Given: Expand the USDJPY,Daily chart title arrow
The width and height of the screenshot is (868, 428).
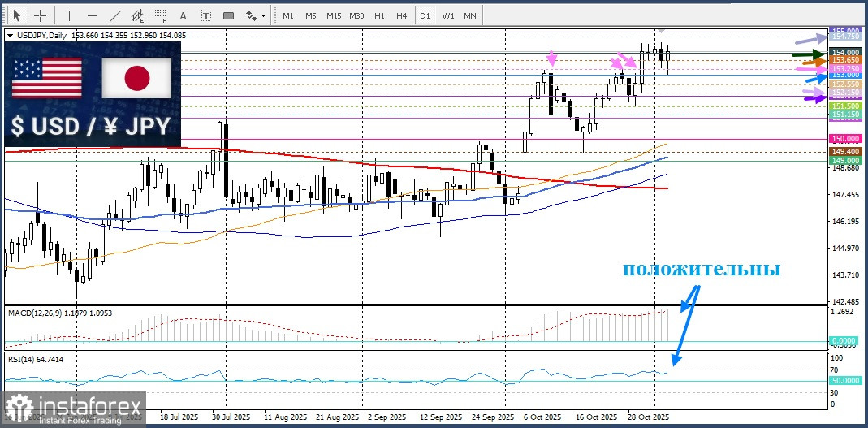Looking at the screenshot, I should (10, 35).
